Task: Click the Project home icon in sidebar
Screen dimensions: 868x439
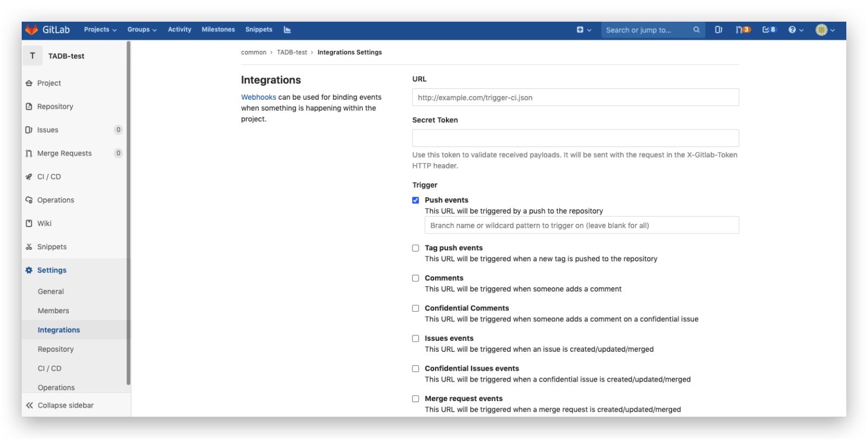Action: coord(29,83)
